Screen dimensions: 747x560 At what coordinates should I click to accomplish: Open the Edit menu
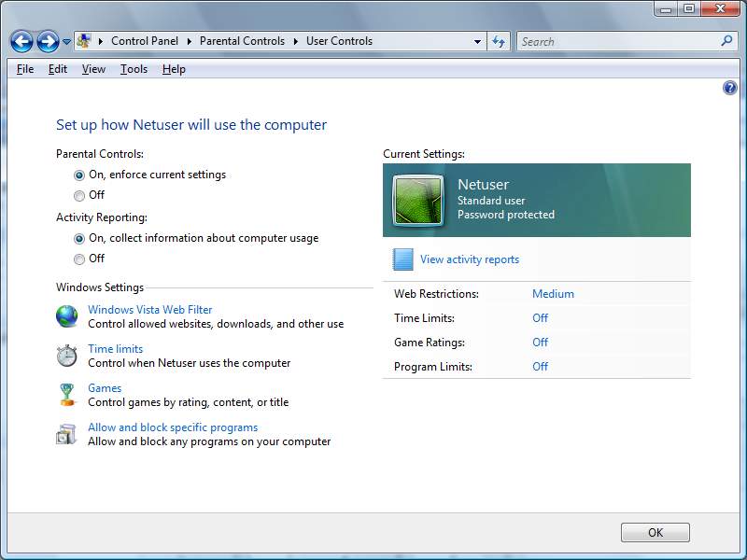58,69
